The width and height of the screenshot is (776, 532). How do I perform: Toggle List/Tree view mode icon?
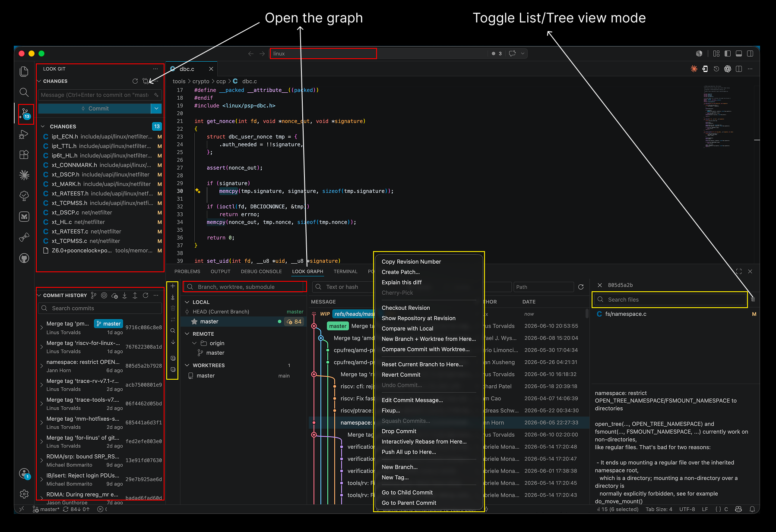click(x=753, y=299)
